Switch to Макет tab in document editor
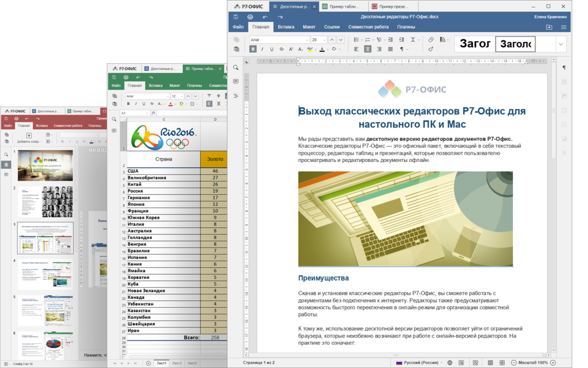The width and height of the screenshot is (588, 368). coord(309,27)
